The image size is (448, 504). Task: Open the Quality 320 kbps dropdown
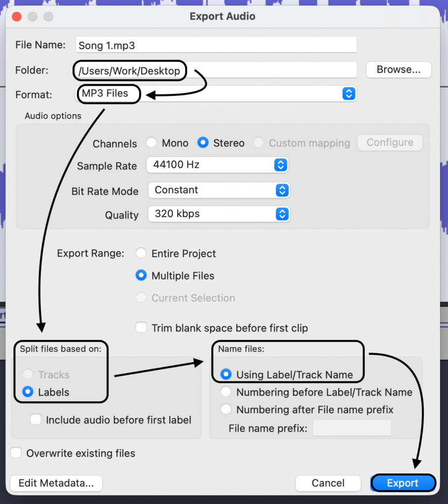[x=219, y=214]
